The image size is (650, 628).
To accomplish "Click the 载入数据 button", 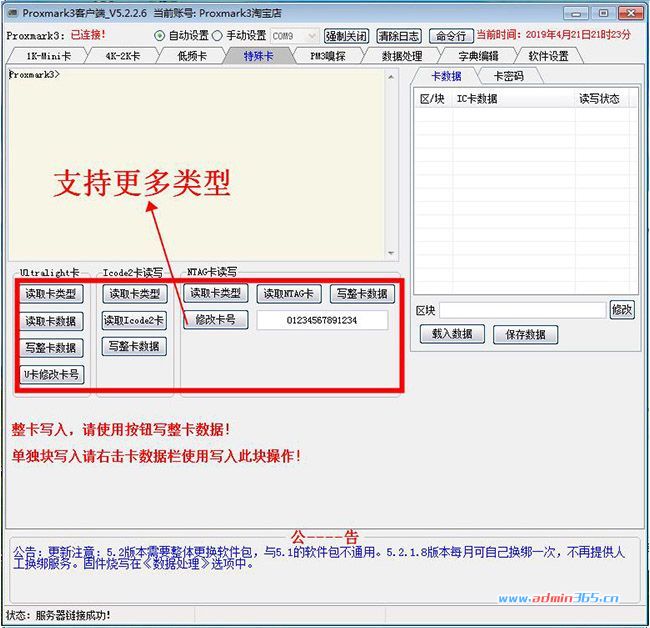I will (452, 334).
